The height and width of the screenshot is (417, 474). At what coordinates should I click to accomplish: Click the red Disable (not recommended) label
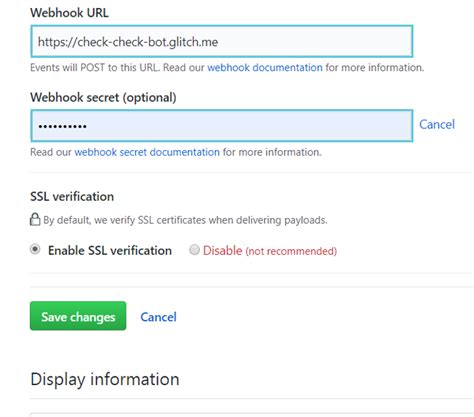(270, 250)
